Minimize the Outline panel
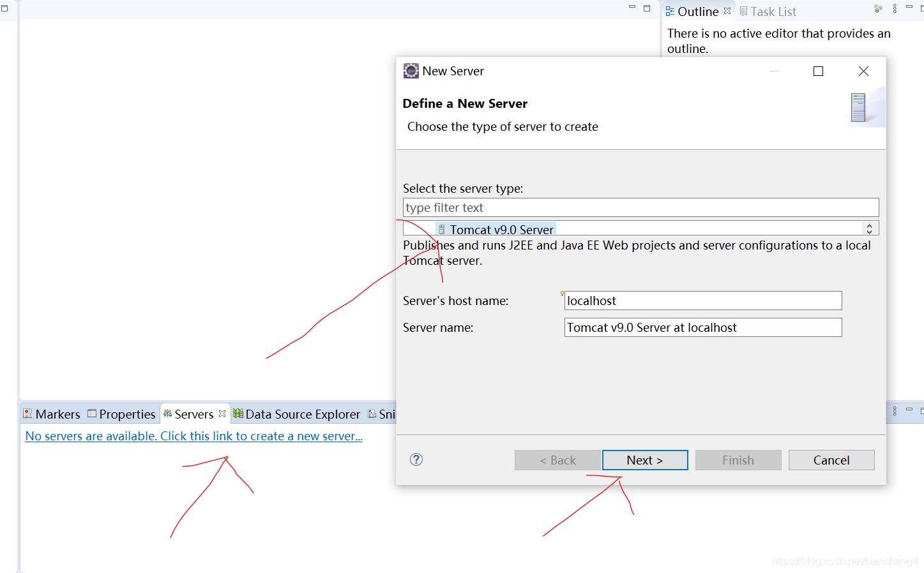The width and height of the screenshot is (924, 573). point(909,7)
